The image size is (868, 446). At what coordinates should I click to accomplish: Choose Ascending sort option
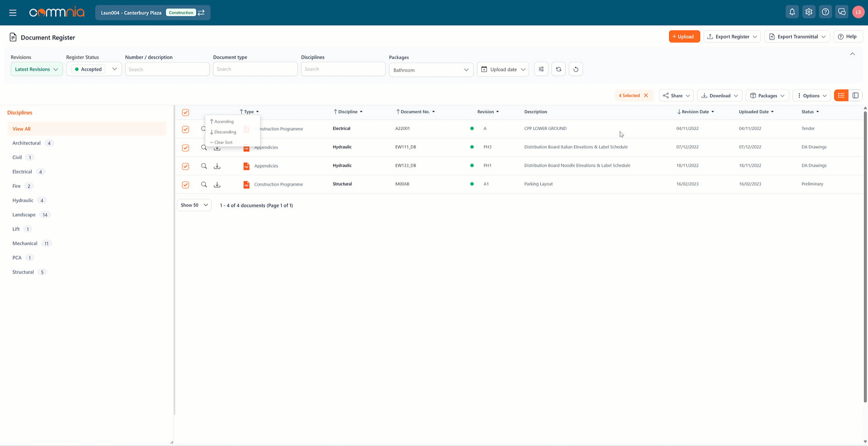222,122
